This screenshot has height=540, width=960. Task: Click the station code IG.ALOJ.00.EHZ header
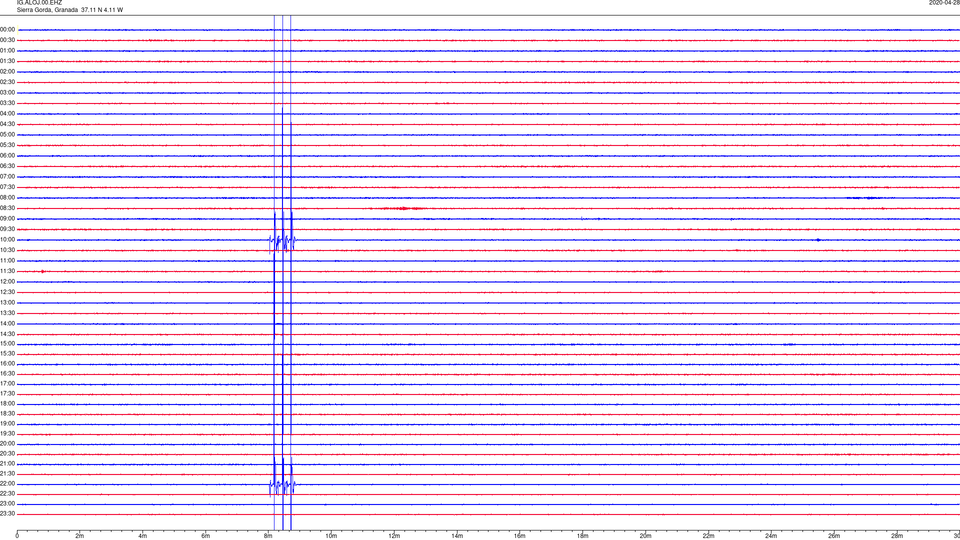tap(39, 3)
